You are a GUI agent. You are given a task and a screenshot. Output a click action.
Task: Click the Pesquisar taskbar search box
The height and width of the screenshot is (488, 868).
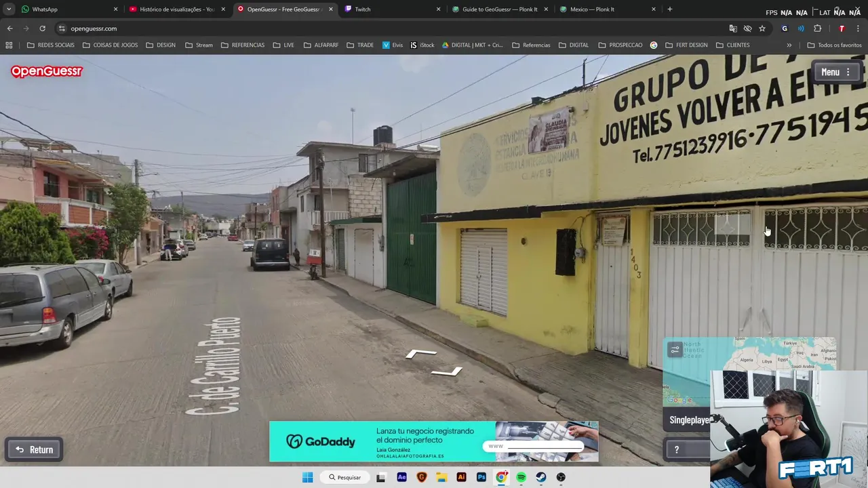[345, 477]
